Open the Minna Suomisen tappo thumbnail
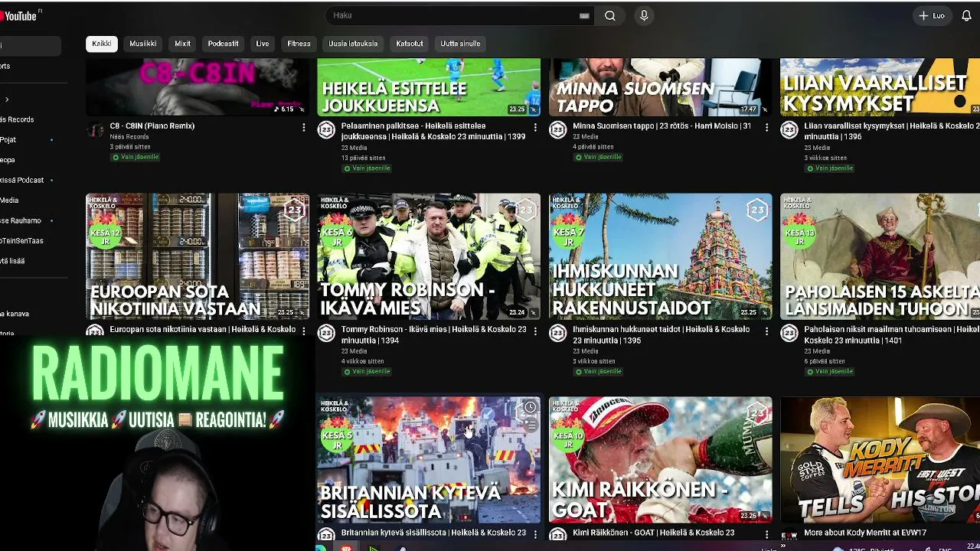The image size is (980, 551). click(x=660, y=87)
